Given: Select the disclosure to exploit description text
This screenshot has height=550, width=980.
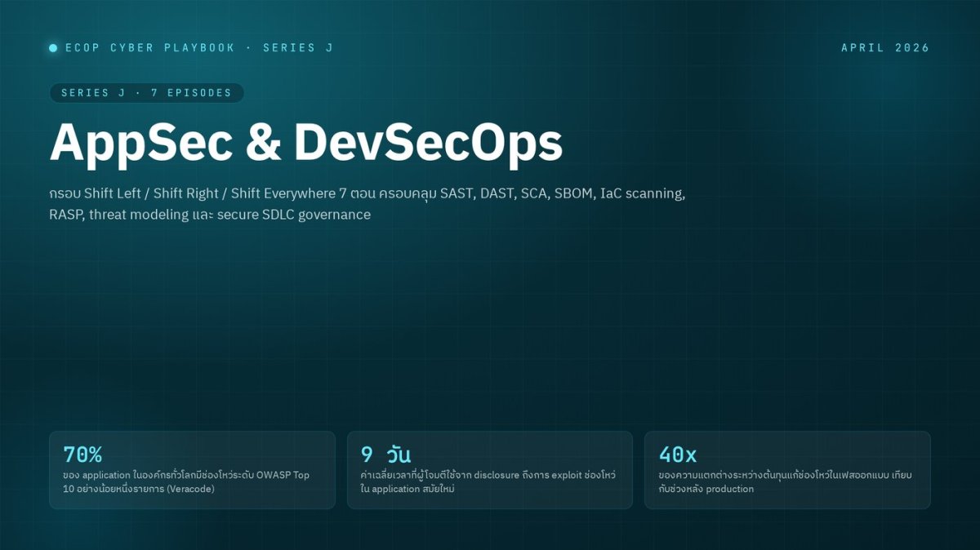Looking at the screenshot, I should 488,481.
